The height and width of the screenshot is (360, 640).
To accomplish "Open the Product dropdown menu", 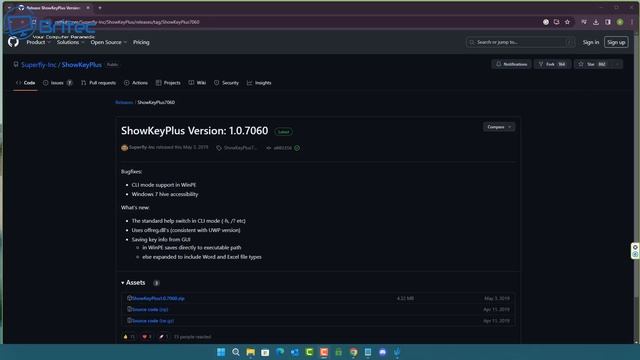I will coord(38,42).
